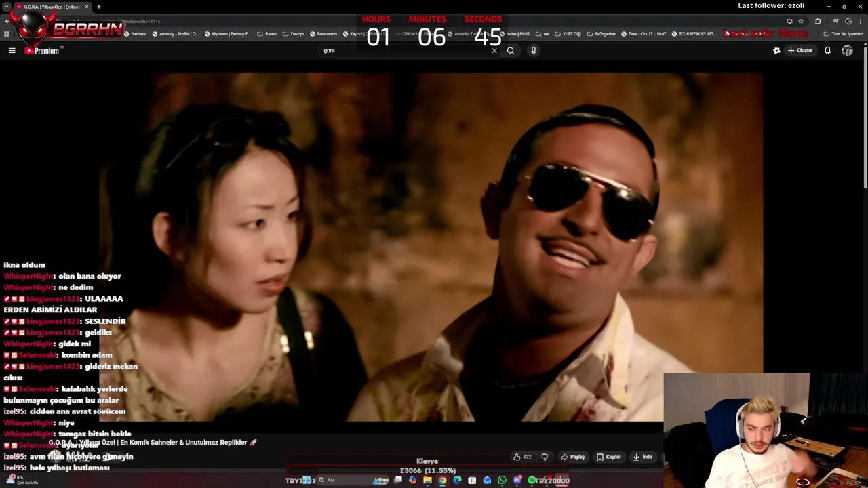
Task: Expand the Raven bookmark folder
Action: pyautogui.click(x=267, y=34)
